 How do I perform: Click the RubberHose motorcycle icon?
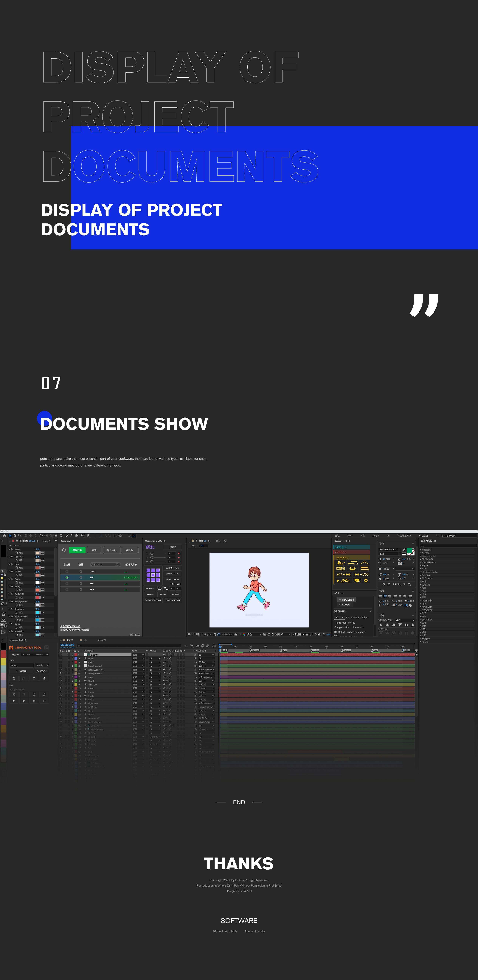pos(343,580)
